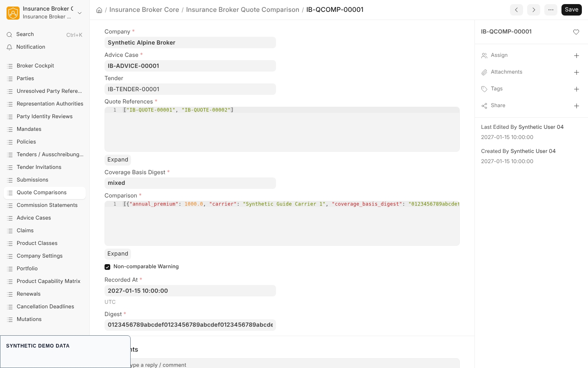Click the Company input field

click(x=190, y=43)
